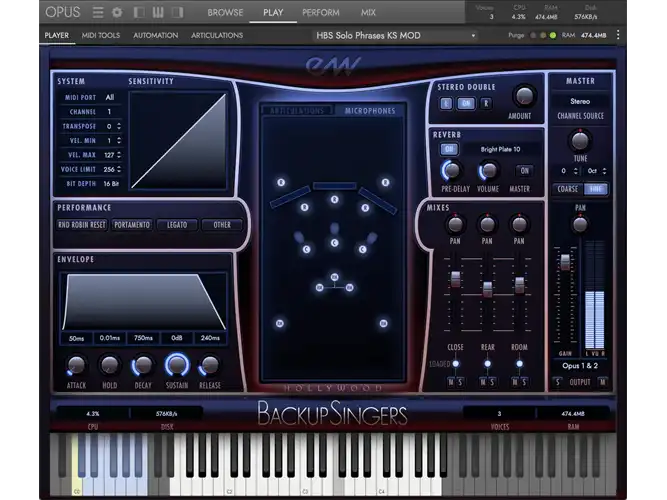Open the Bright Plate 10 reverb preset selector
667x500 pixels.
coord(500,149)
